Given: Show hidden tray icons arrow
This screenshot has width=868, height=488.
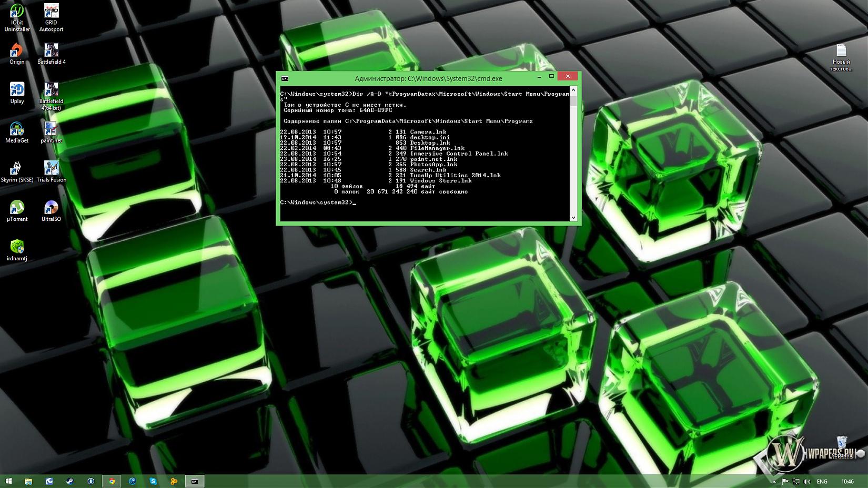Looking at the screenshot, I should pyautogui.click(x=774, y=481).
